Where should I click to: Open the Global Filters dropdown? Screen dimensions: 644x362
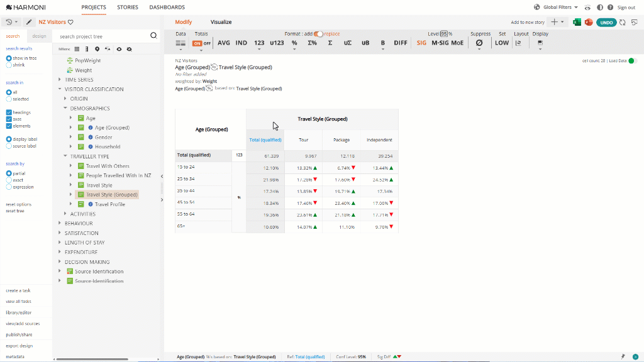[x=560, y=7]
